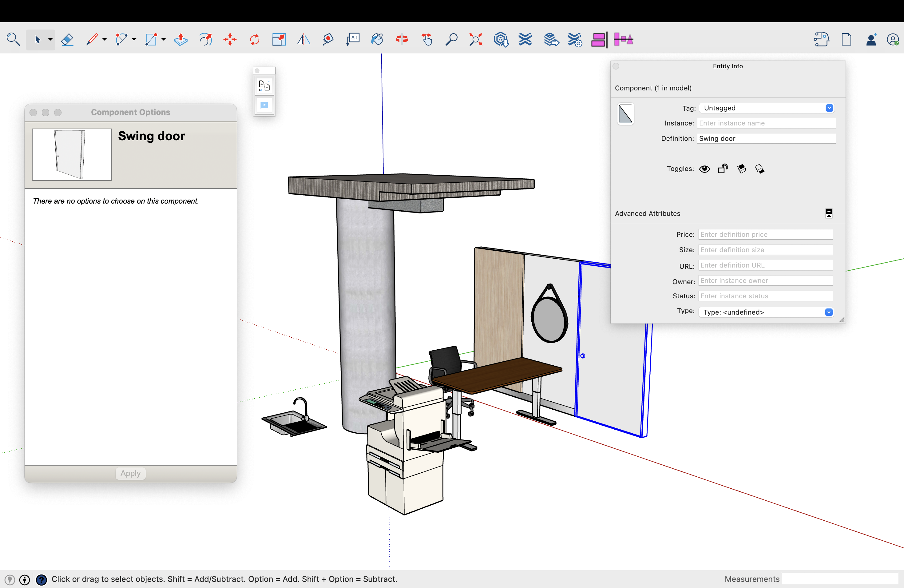This screenshot has width=904, height=588.
Task: Open the Pencil tool dropdown arrow
Action: (x=105, y=39)
